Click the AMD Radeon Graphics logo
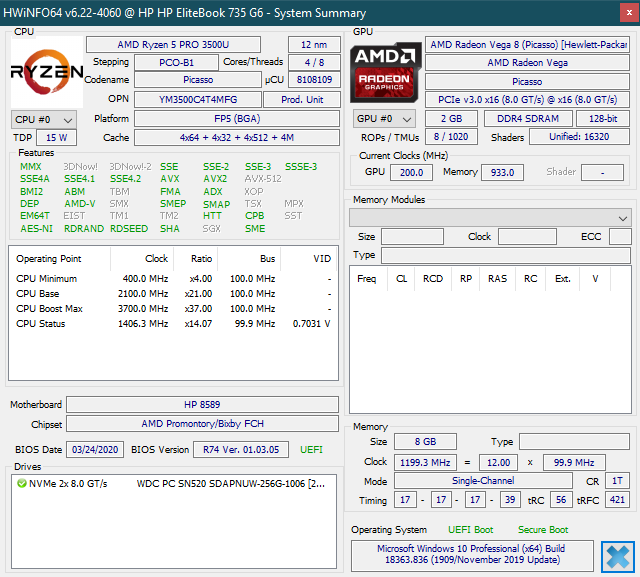The image size is (640, 577). (385, 72)
